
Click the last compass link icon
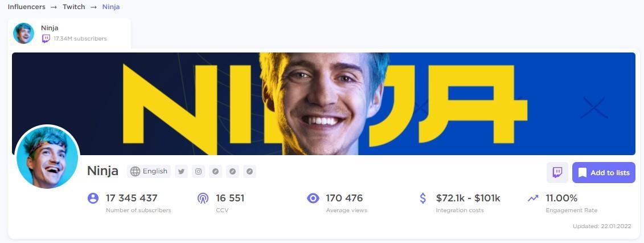point(249,172)
